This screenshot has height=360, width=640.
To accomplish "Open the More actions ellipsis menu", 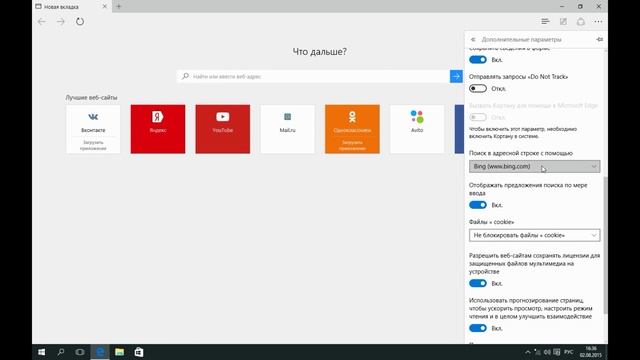I will pos(598,22).
